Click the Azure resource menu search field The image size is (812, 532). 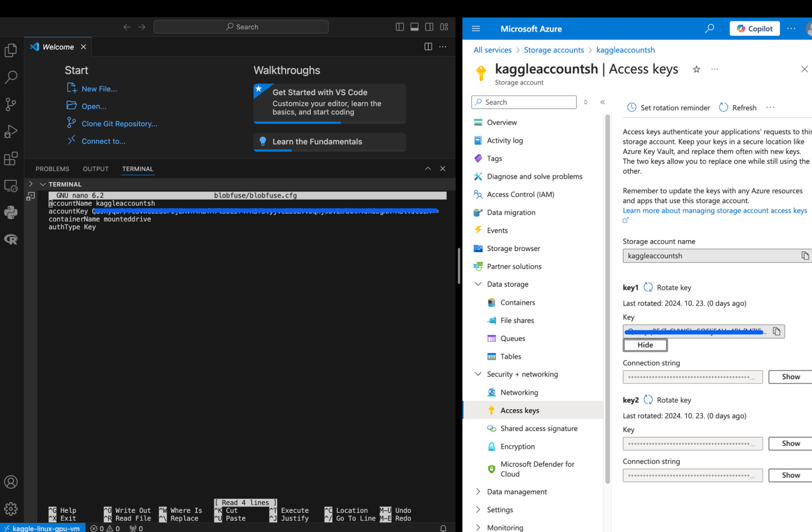524,102
